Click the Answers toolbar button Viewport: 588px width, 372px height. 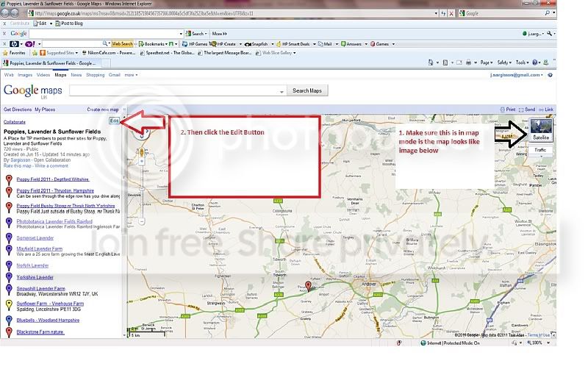(x=351, y=44)
